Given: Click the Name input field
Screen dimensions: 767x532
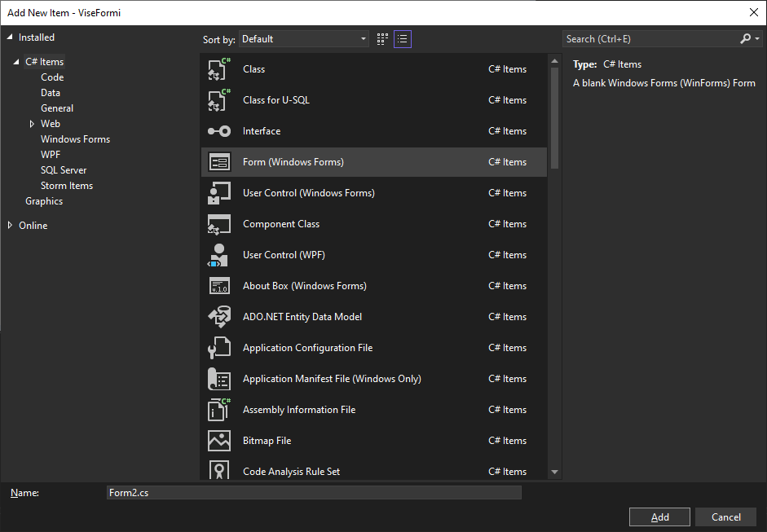Looking at the screenshot, I should [314, 493].
